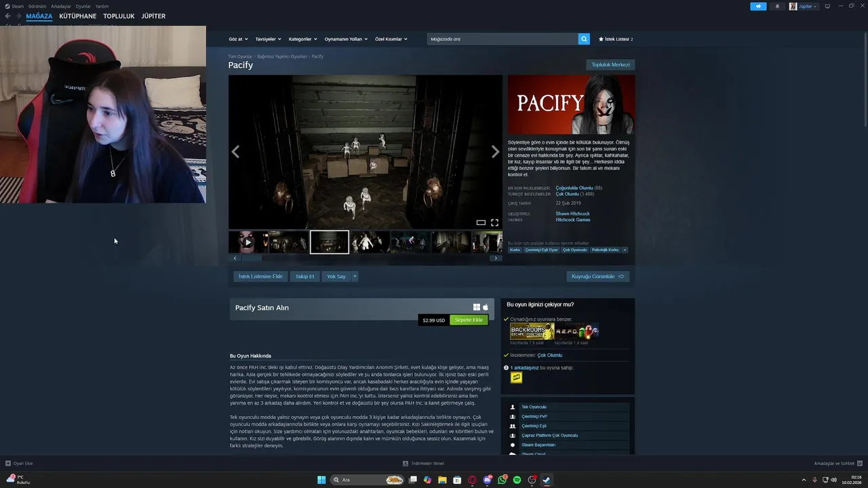Open the Jüpiter account dropdown

(x=804, y=6)
